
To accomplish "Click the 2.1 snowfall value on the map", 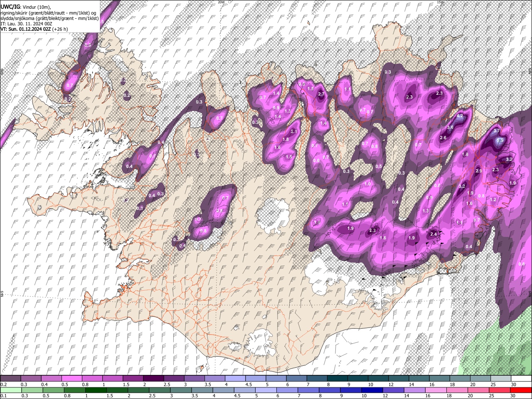I will click(293, 131).
